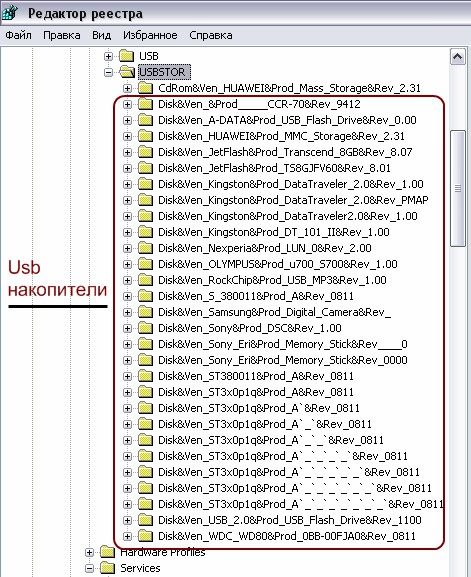Click folder icon of Sony_Eri Memory_Stick Rev_0000
The height and width of the screenshot is (577, 471).
146,360
